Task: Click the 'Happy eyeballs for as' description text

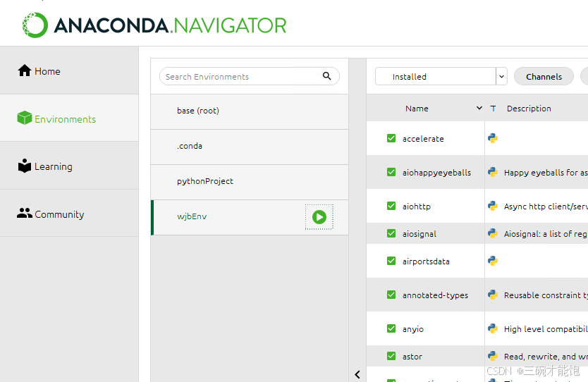Action: click(x=546, y=173)
